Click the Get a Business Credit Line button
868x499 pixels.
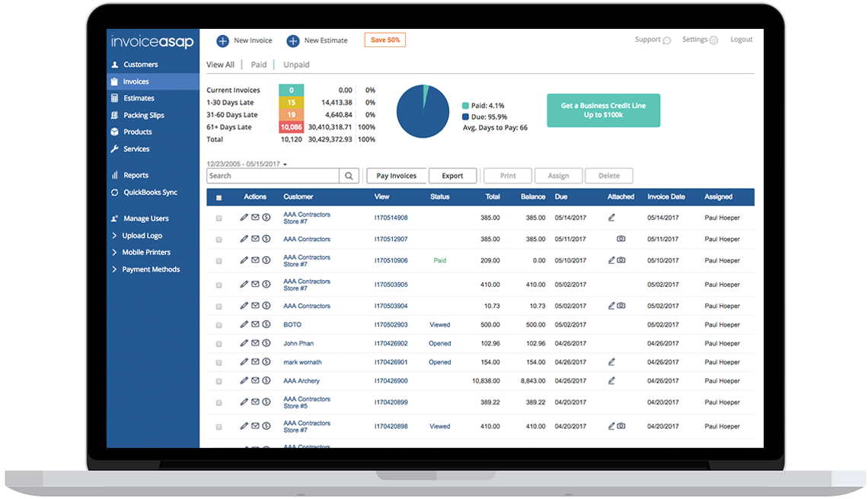(603, 110)
